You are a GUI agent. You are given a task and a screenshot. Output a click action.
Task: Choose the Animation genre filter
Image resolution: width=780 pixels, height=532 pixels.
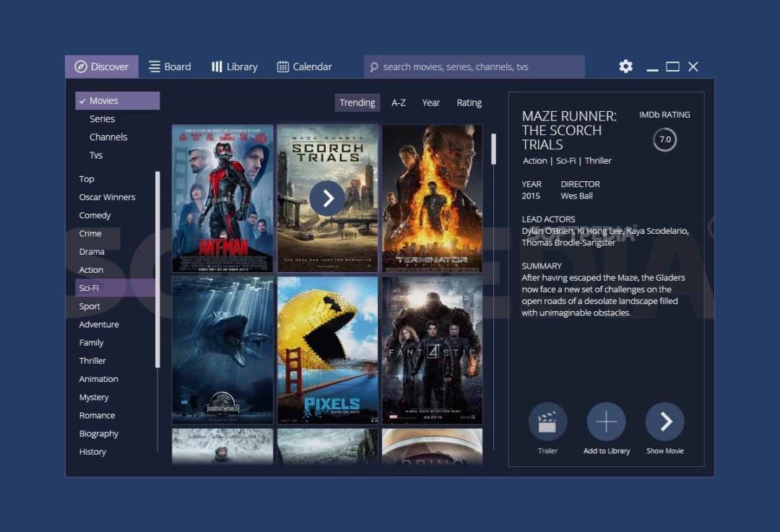pos(98,379)
